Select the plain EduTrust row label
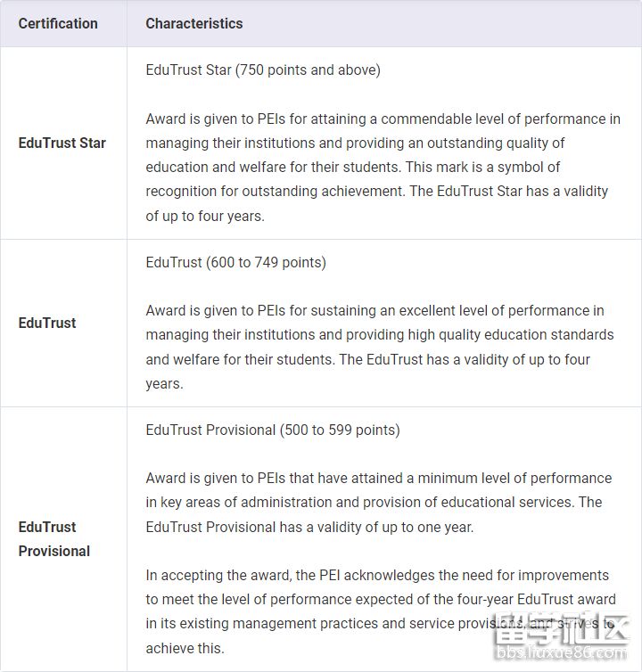Viewport: 642px width, 672px height. tap(47, 323)
